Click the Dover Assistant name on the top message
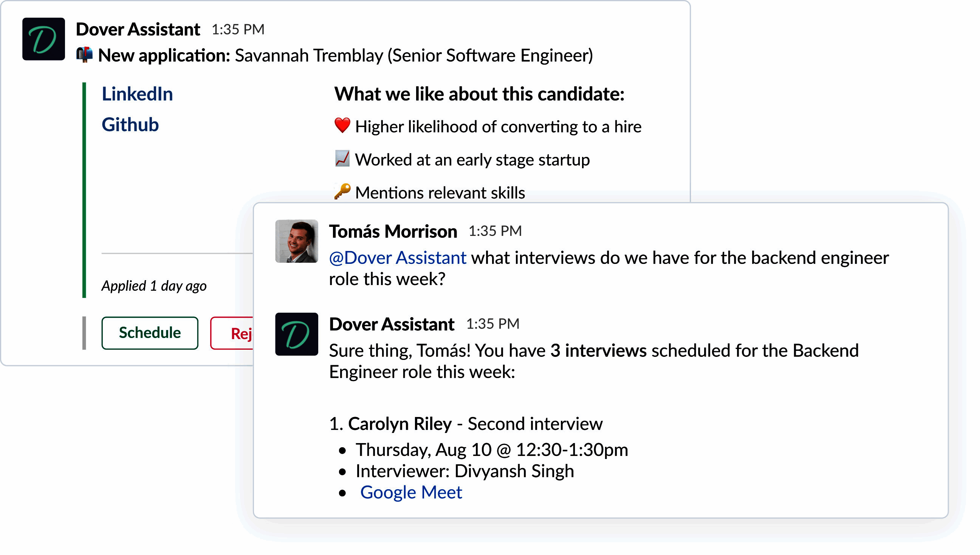Image resolution: width=980 pixels, height=555 pixels. (138, 29)
